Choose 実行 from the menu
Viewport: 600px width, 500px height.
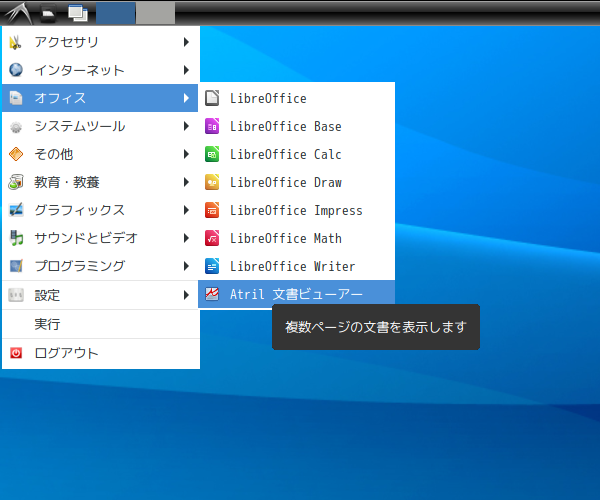100,324
